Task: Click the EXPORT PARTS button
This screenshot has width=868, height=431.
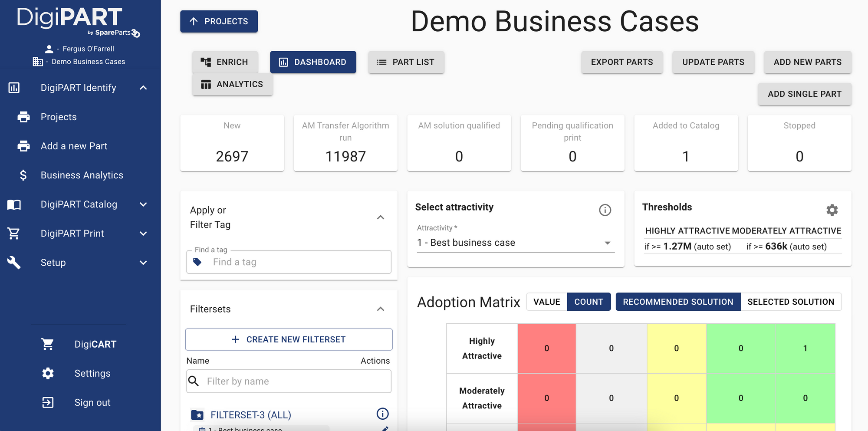Action: pyautogui.click(x=621, y=62)
